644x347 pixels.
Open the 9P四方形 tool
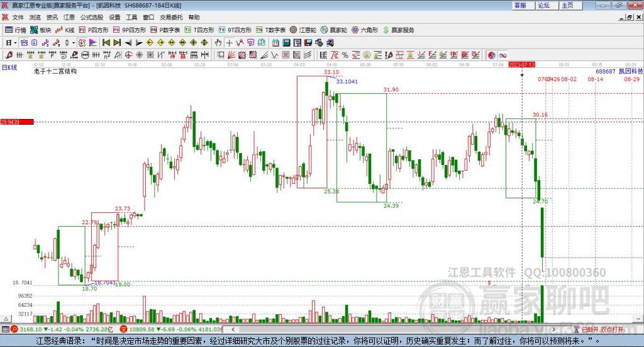coord(130,30)
